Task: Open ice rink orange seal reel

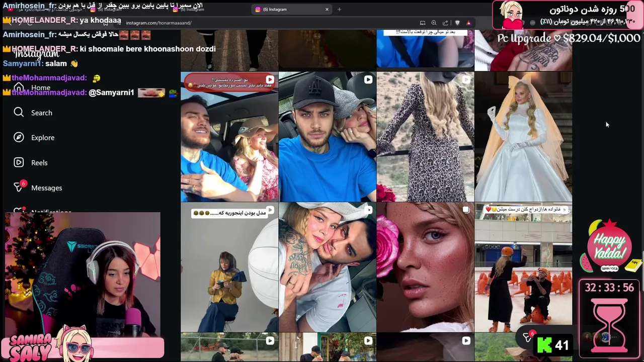Action: pos(523,267)
